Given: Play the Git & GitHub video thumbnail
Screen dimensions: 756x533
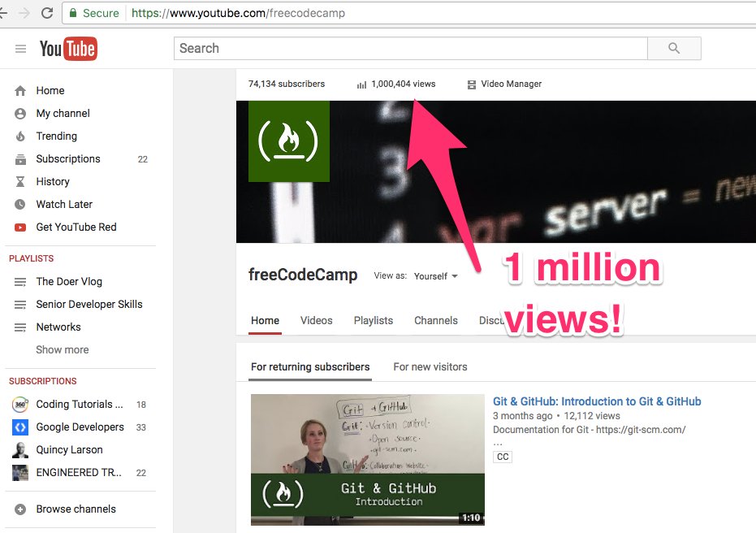Looking at the screenshot, I should 367,460.
